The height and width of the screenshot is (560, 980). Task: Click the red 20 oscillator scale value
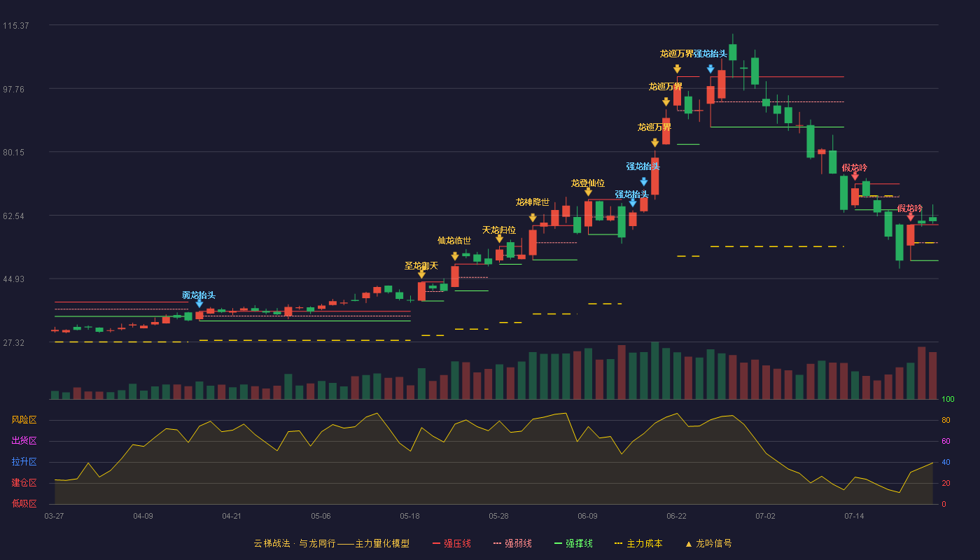click(x=946, y=484)
